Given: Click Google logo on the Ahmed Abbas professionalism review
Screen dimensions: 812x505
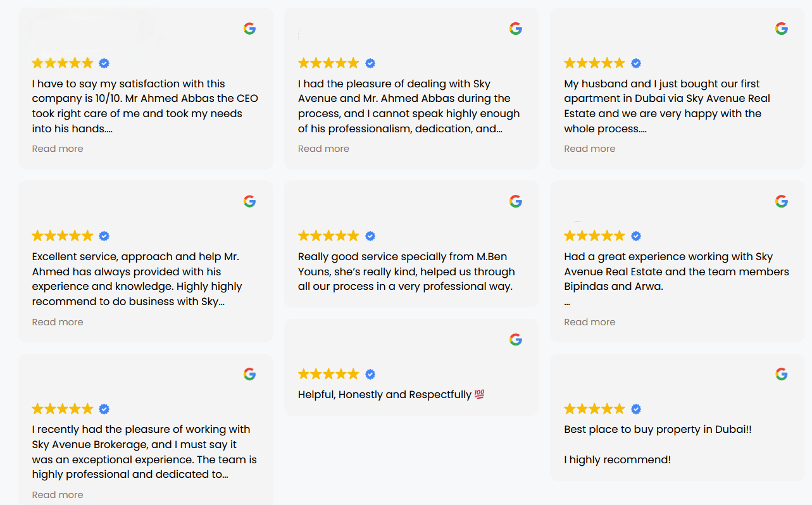Looking at the screenshot, I should tap(516, 28).
